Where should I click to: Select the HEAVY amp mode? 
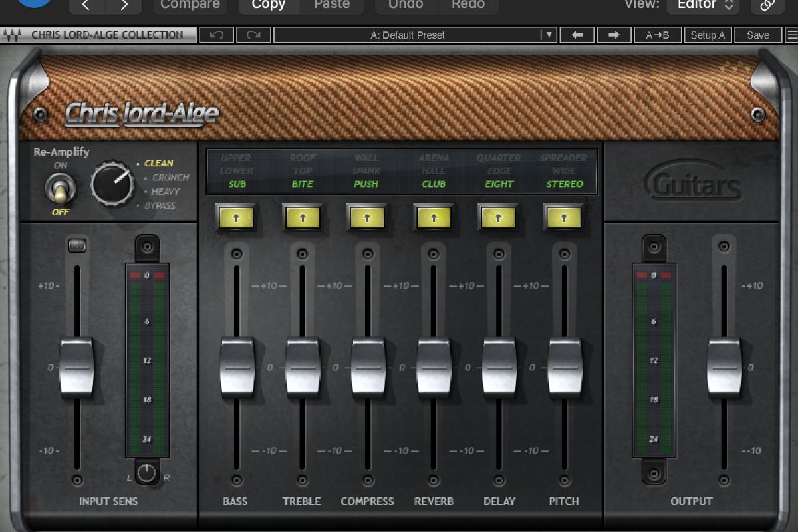166,192
